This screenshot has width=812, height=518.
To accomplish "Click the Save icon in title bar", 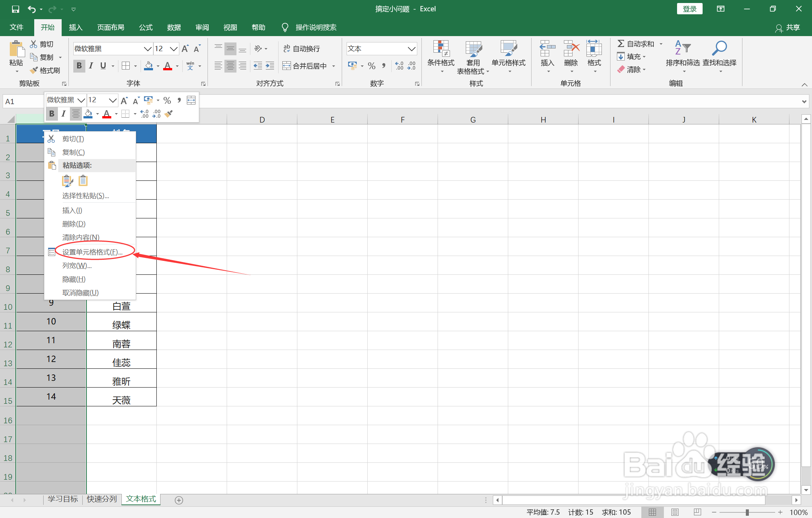I will point(15,9).
